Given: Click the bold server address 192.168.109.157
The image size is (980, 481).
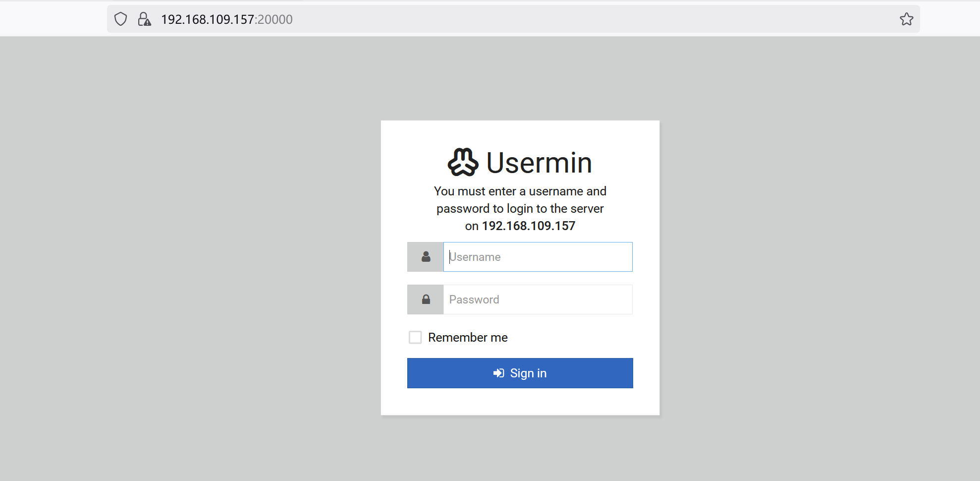Looking at the screenshot, I should pos(529,226).
